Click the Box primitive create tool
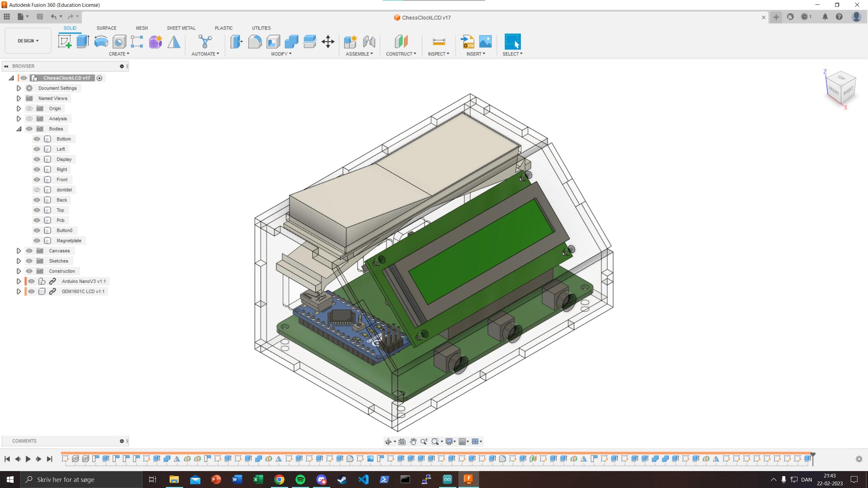This screenshot has width=868, height=488. pos(82,41)
